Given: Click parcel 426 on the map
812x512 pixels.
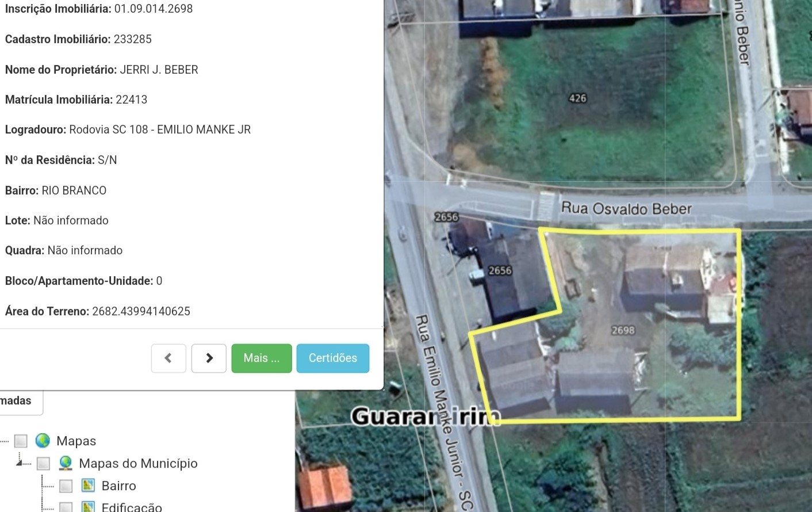Looking at the screenshot, I should point(577,98).
